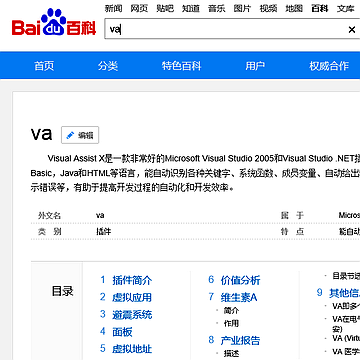Image resolution: width=360 pixels, height=360 pixels.
Task: Open the 新闻 link in top navigation
Action: (x=113, y=9)
